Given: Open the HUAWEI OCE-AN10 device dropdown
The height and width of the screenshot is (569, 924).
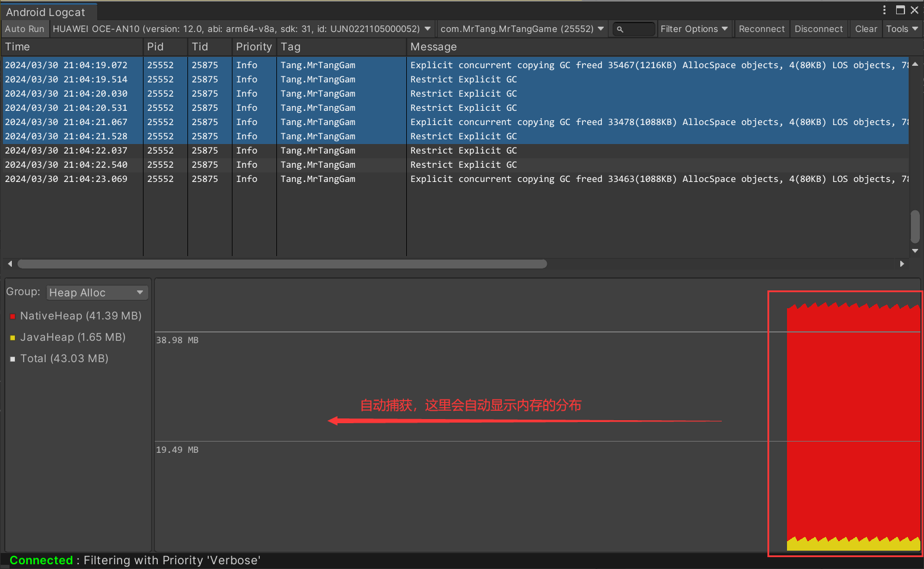Looking at the screenshot, I should [242, 29].
